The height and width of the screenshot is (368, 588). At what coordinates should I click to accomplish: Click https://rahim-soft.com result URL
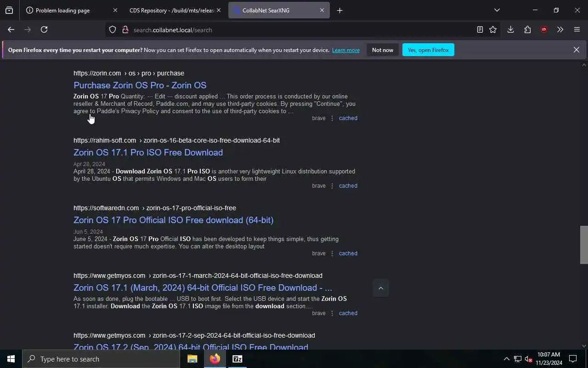click(x=176, y=140)
